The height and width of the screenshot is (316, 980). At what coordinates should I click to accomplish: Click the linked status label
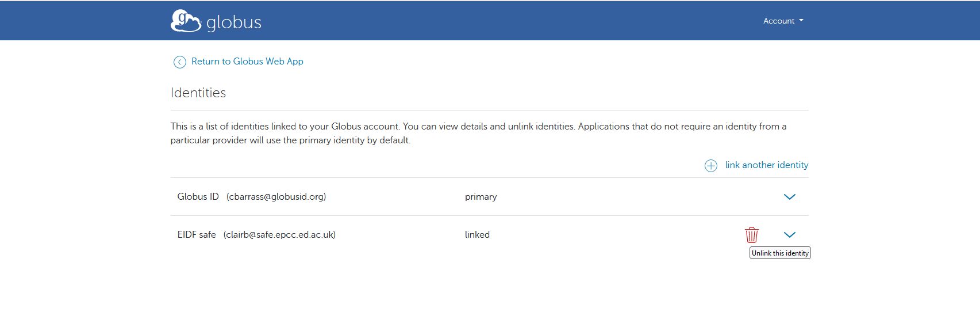(x=477, y=235)
